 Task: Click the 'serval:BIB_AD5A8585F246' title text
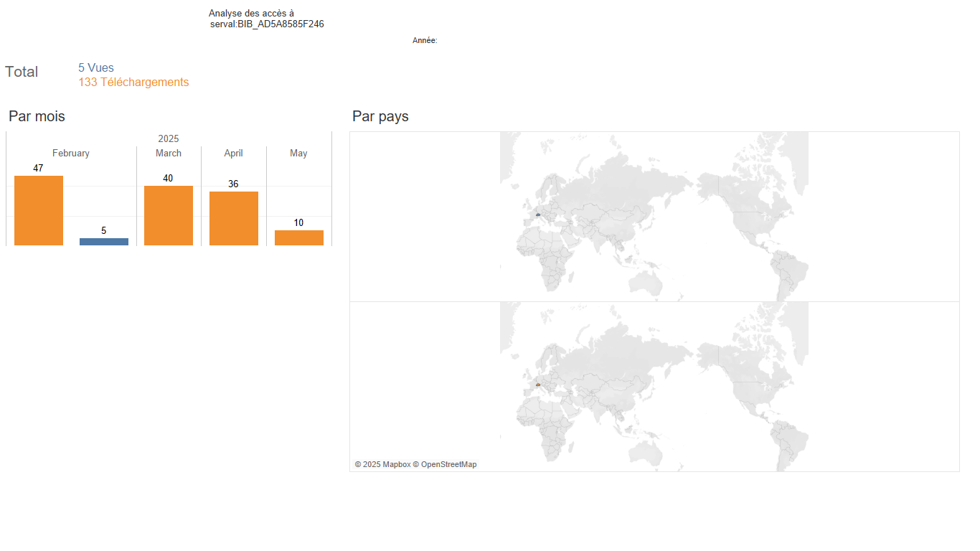coord(267,24)
